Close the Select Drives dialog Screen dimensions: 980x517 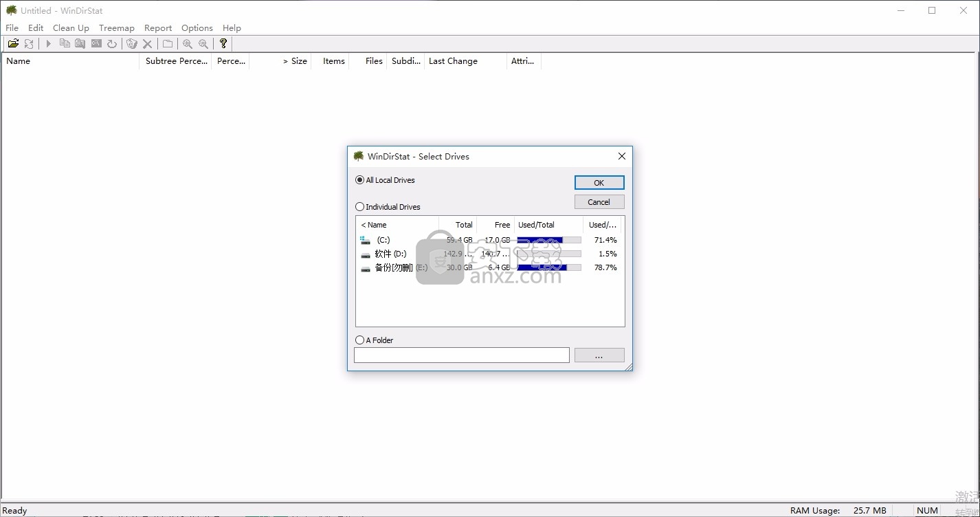(x=622, y=156)
